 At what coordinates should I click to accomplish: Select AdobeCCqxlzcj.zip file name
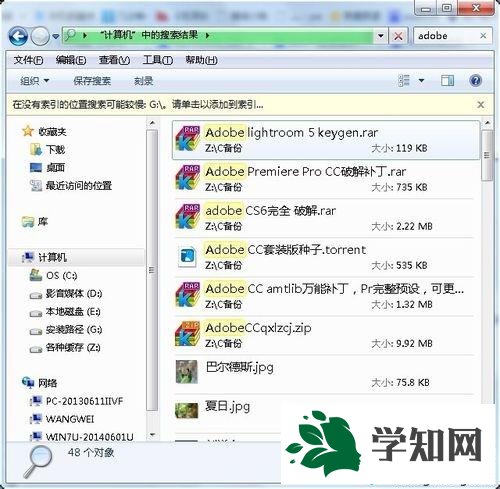(x=258, y=328)
